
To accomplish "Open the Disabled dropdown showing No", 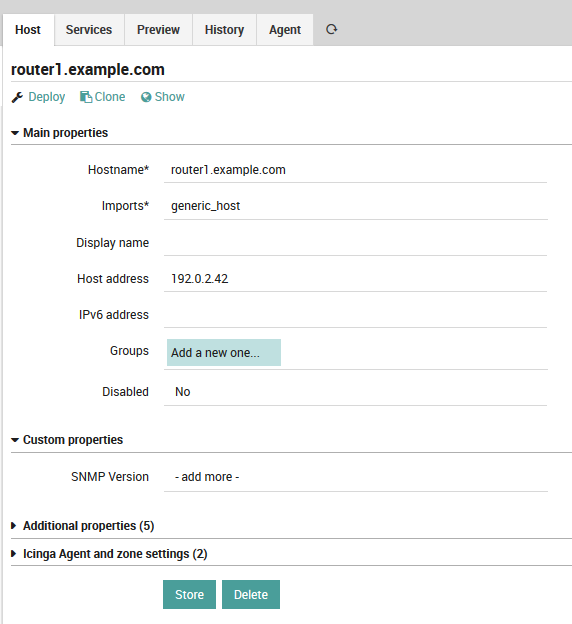I will click(x=355, y=392).
